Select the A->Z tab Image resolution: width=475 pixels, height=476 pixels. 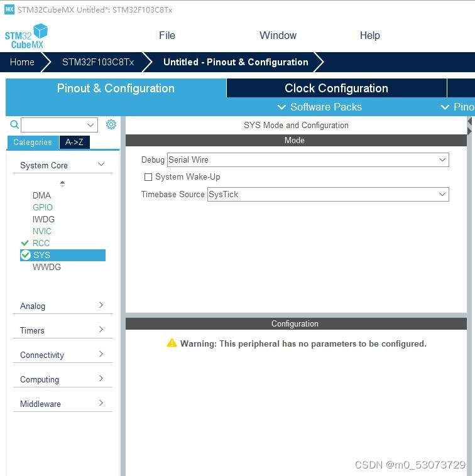click(x=74, y=143)
